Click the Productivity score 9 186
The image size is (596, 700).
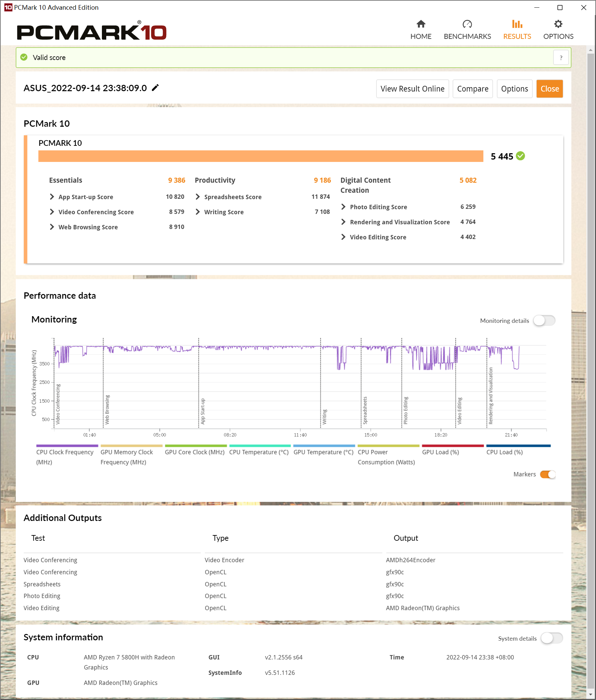(x=322, y=180)
